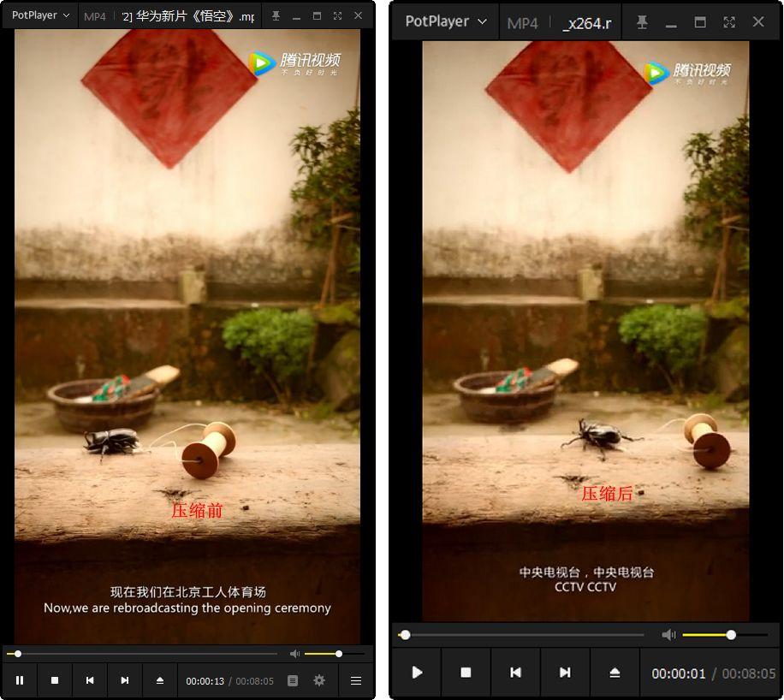Open file with right player's eject icon
Image resolution: width=784 pixels, height=700 pixels.
pos(615,673)
